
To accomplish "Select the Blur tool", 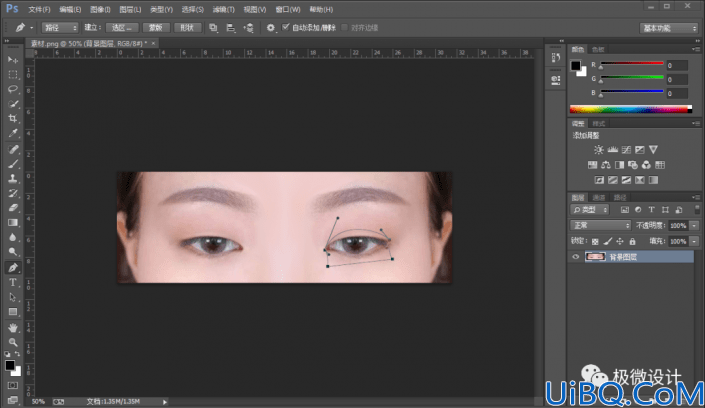I will 13,238.
